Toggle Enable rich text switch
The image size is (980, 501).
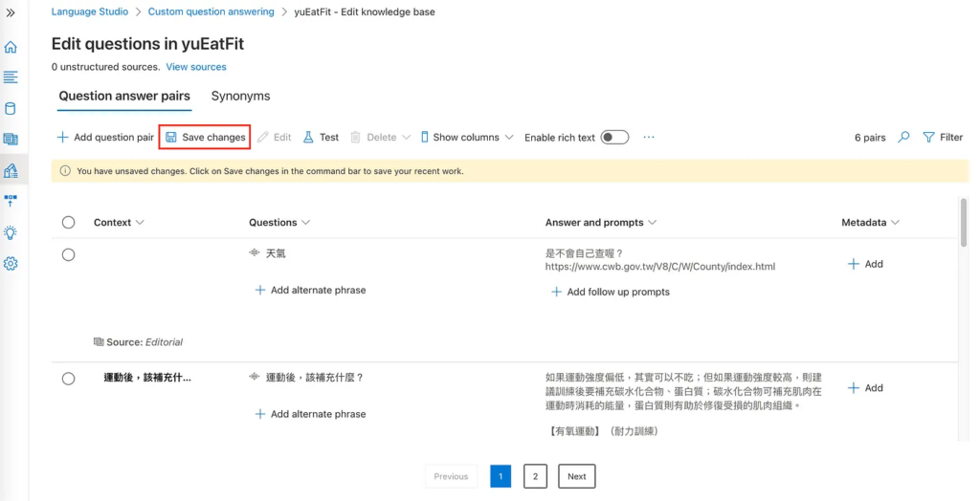click(614, 138)
